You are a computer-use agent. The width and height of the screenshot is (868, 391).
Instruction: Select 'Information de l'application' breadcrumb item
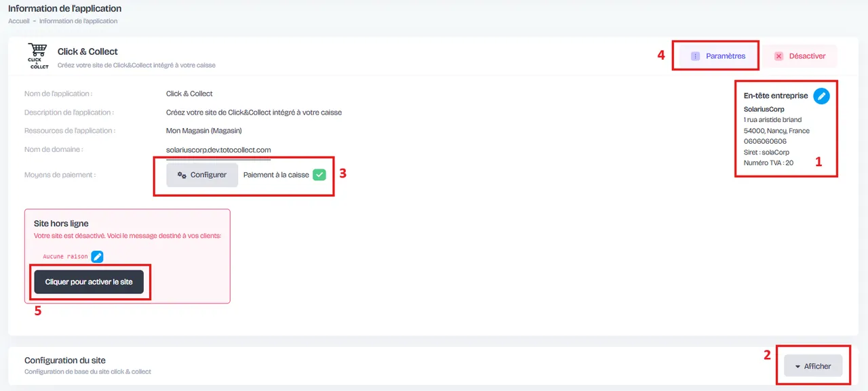pyautogui.click(x=79, y=21)
